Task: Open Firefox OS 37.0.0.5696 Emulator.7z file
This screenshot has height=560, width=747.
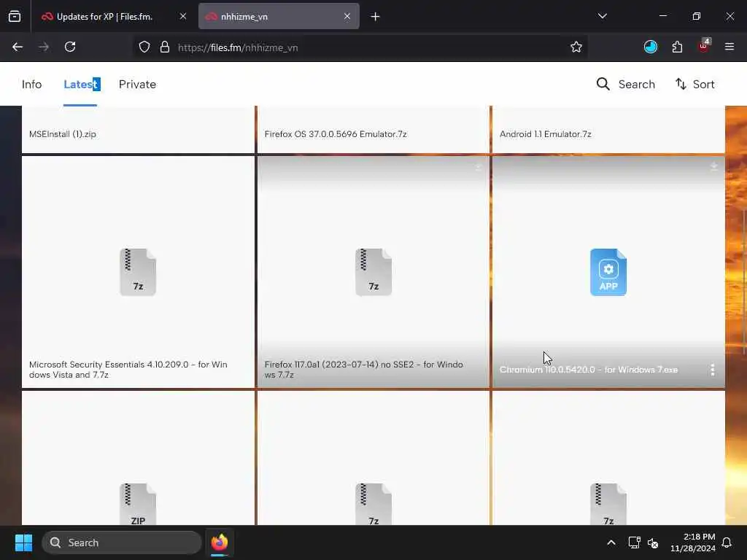Action: [x=336, y=134]
